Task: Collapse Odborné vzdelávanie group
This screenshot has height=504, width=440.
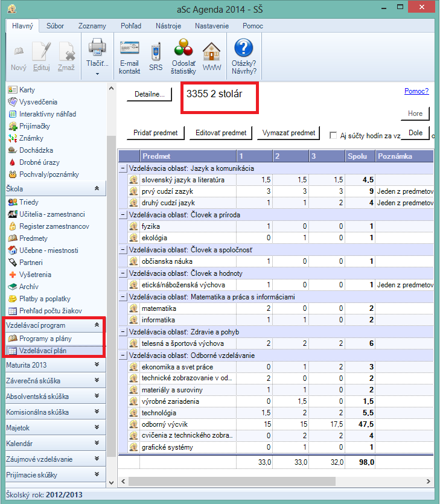Action: [x=123, y=356]
